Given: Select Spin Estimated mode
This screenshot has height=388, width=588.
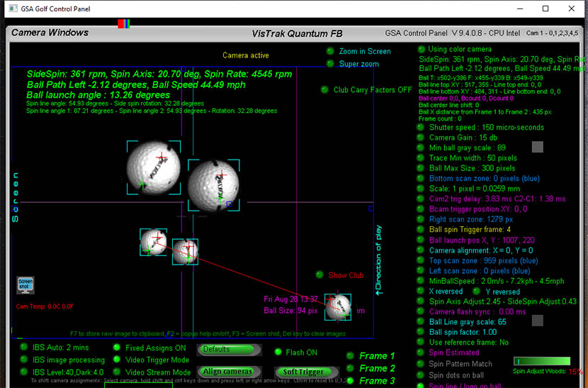Looking at the screenshot, I should point(421,353).
